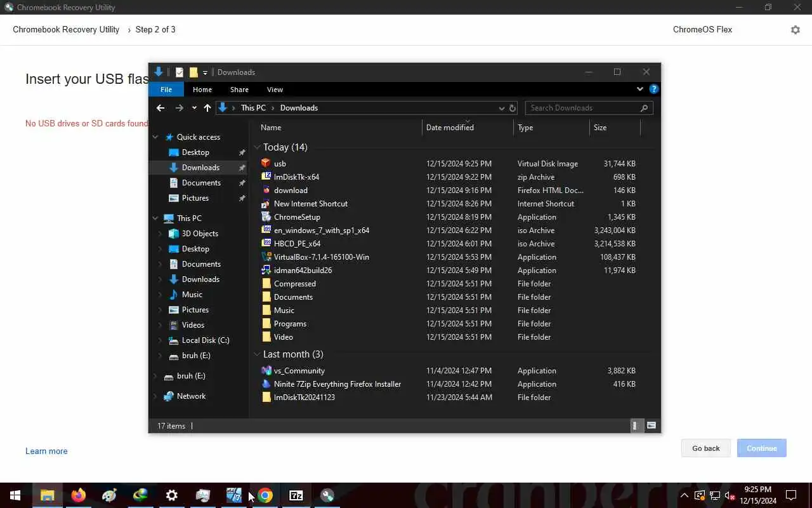This screenshot has width=812, height=508.
Task: Open the notification center icon
Action: click(791, 495)
